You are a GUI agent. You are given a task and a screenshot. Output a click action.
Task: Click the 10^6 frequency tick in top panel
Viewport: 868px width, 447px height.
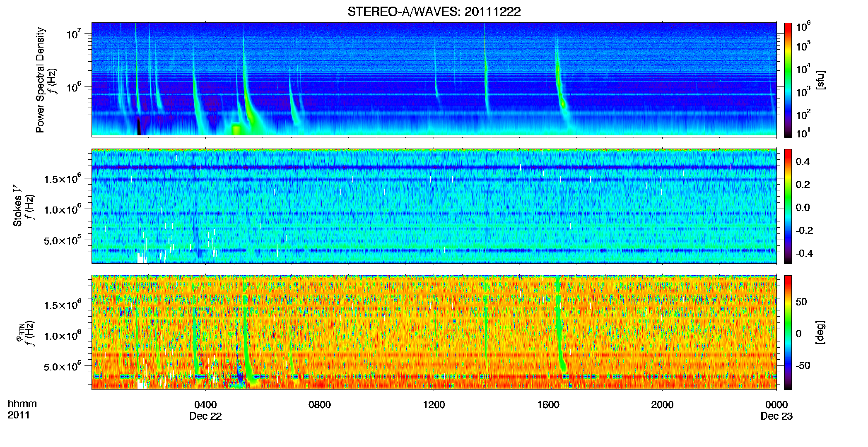pyautogui.click(x=73, y=87)
